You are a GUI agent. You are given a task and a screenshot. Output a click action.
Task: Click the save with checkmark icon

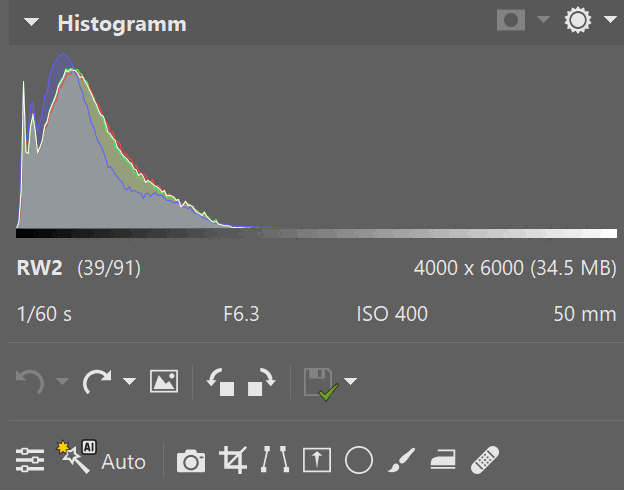321,384
